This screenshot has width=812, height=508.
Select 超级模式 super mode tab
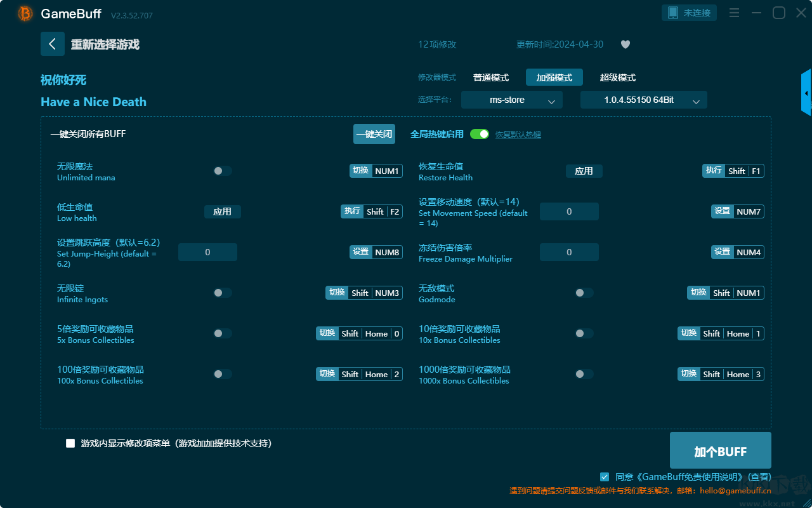pos(618,77)
